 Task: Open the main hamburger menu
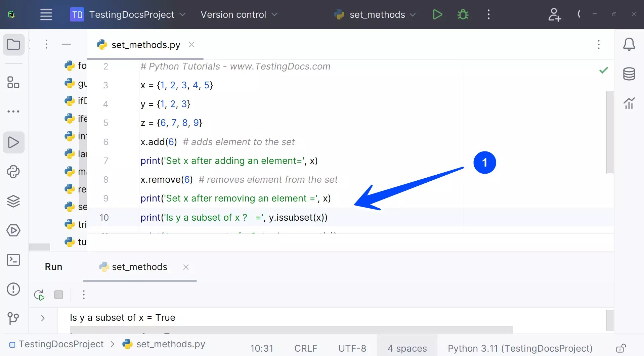coord(46,14)
